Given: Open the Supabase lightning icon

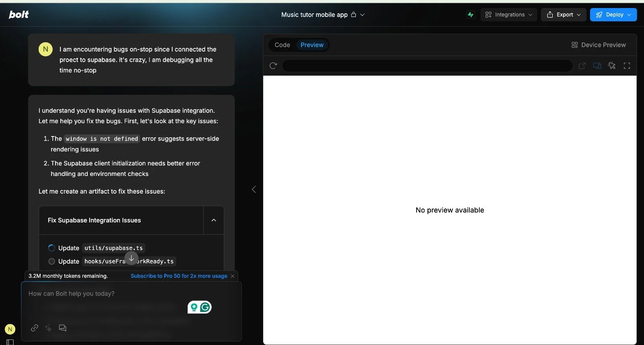Looking at the screenshot, I should tap(471, 15).
